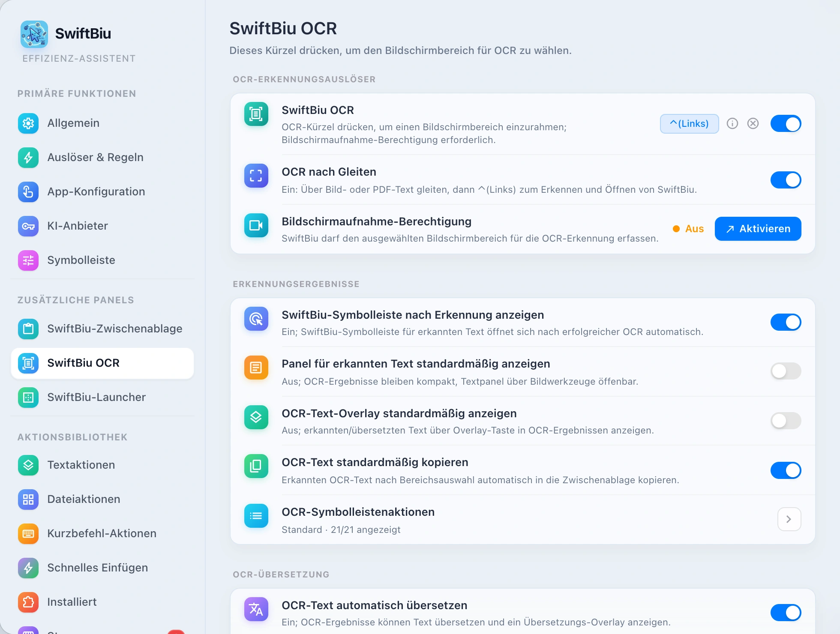Click the Bildschirmaufnahme-Berechtigung title text
The width and height of the screenshot is (840, 634).
(376, 221)
